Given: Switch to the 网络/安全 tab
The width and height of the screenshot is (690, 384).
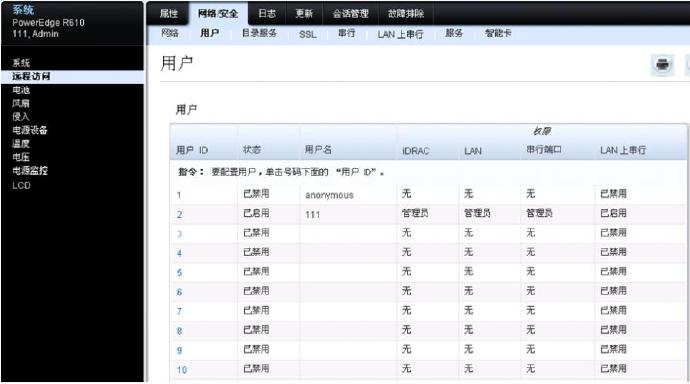Looking at the screenshot, I should point(218,13).
